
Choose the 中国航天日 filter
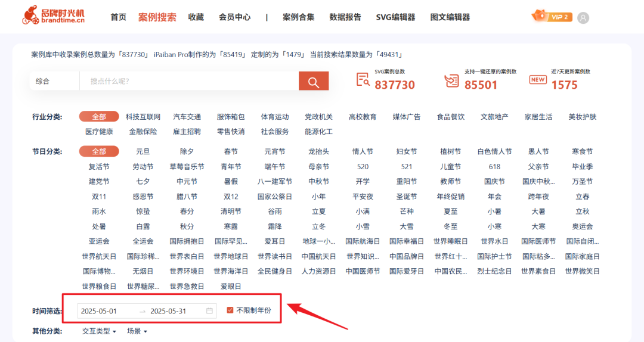click(318, 257)
